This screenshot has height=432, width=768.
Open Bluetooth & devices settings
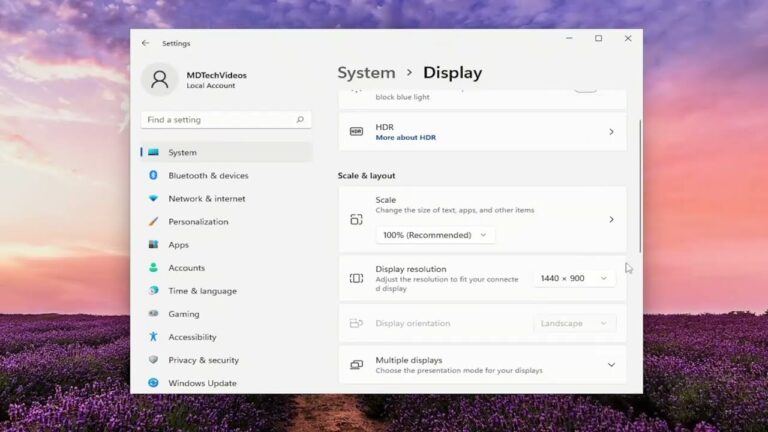227,175
